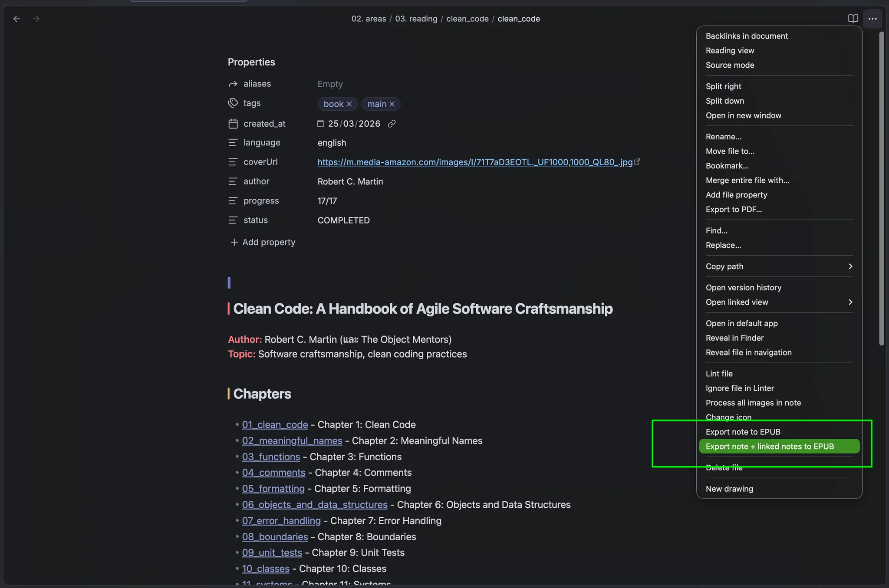Screen dimensions: 889x588
Task: Select Export note + linked notes to EPUB
Action: [x=779, y=447]
